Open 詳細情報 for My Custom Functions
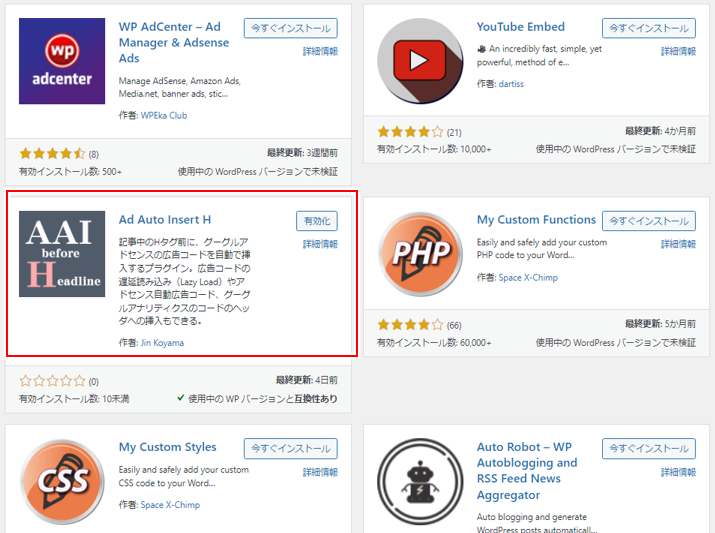715x533 pixels. tap(679, 244)
